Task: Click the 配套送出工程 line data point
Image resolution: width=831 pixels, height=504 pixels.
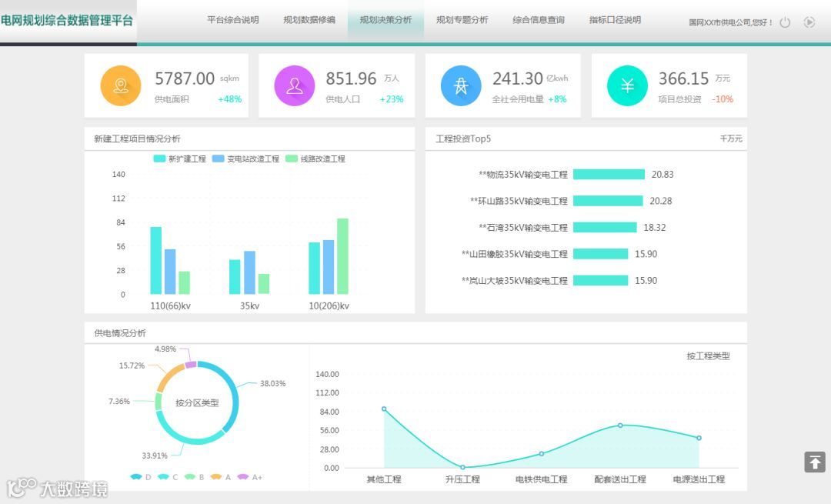Action: point(620,425)
